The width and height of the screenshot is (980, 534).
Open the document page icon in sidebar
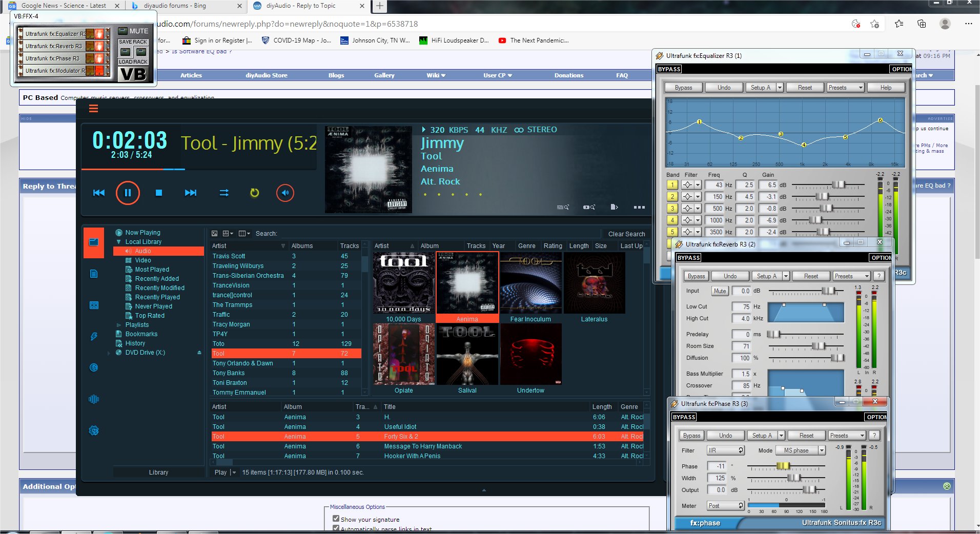point(94,274)
